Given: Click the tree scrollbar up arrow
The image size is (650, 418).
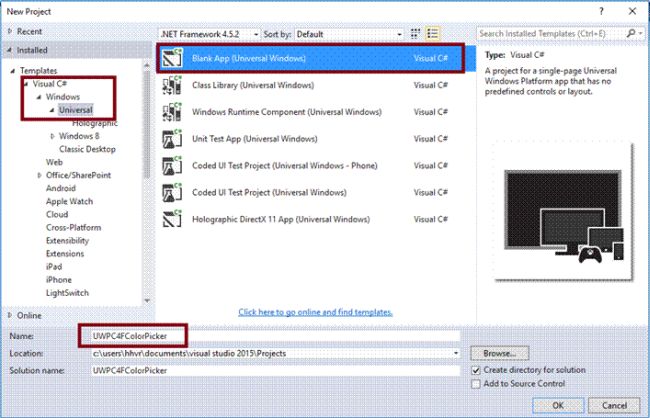Looking at the screenshot, I should pyautogui.click(x=147, y=65).
